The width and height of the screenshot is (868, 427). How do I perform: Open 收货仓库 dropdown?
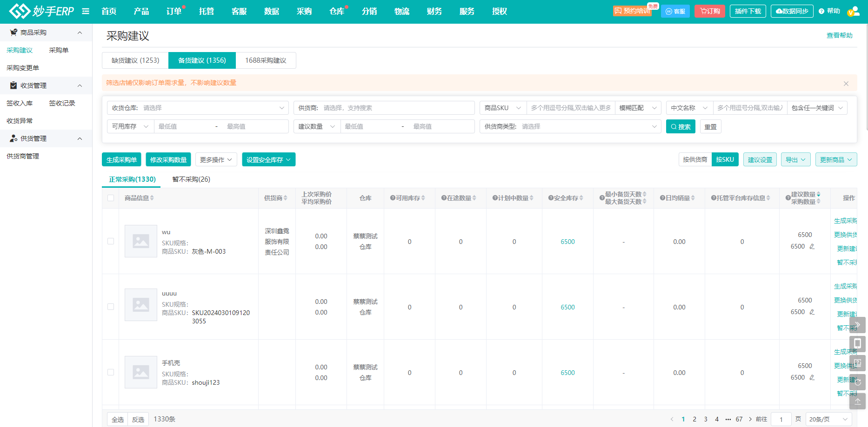point(198,108)
